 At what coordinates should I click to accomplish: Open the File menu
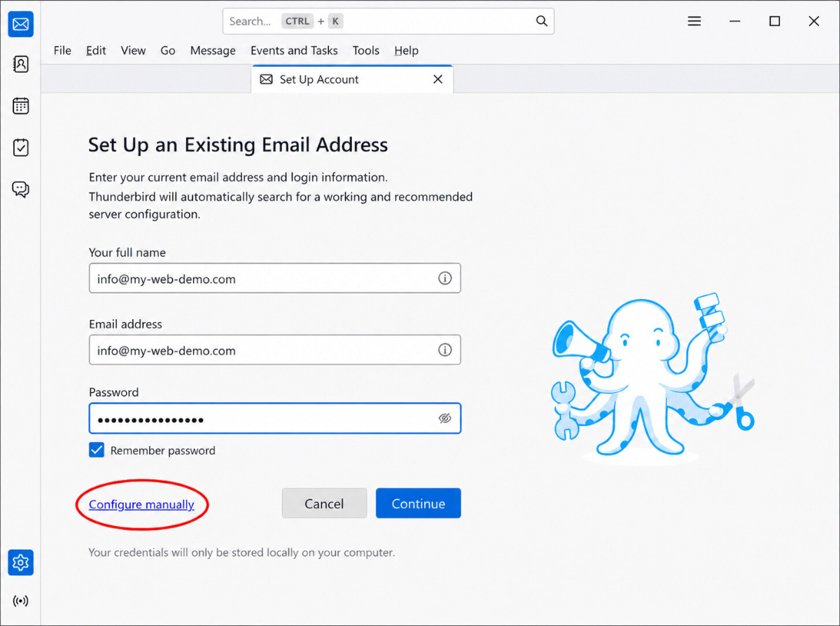click(x=62, y=50)
